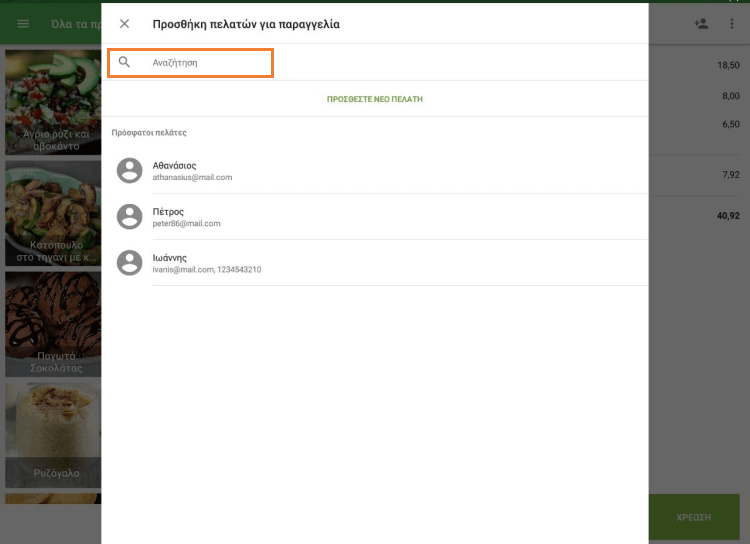Click the magnifier search icon
750x544 pixels.
pyautogui.click(x=124, y=62)
